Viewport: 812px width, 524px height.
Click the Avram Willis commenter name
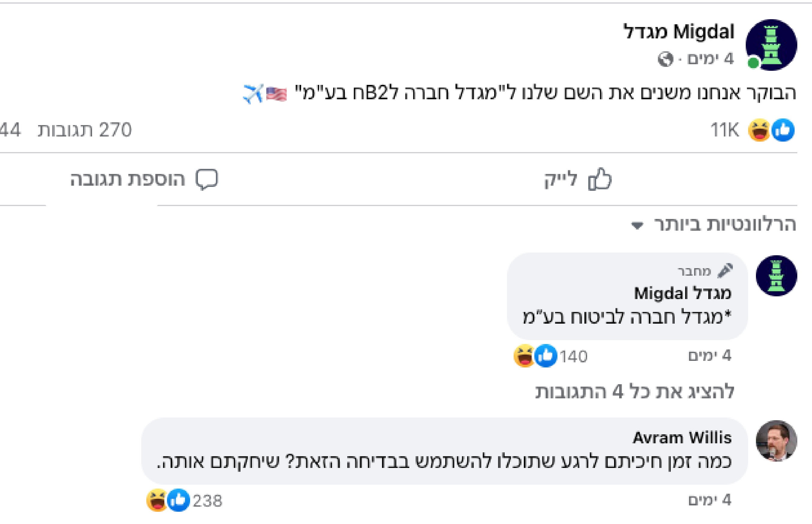point(682,438)
